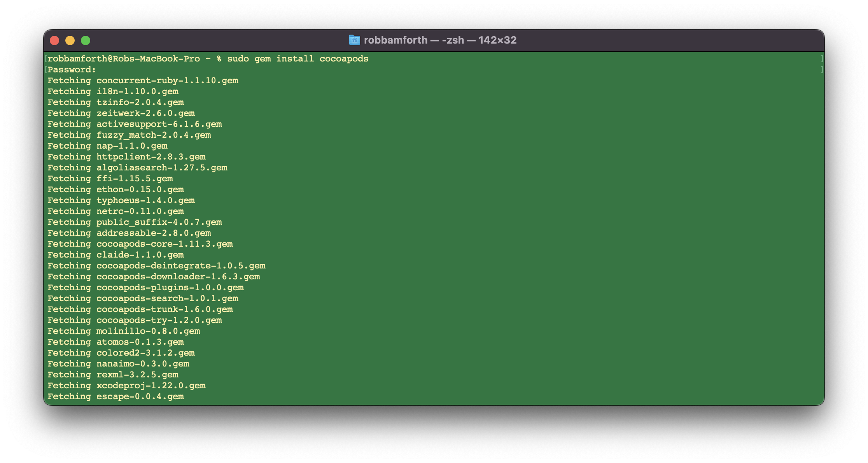Click the window title 'robbamforth — -zsh — 142×32'
The height and width of the screenshot is (463, 868).
(x=440, y=40)
